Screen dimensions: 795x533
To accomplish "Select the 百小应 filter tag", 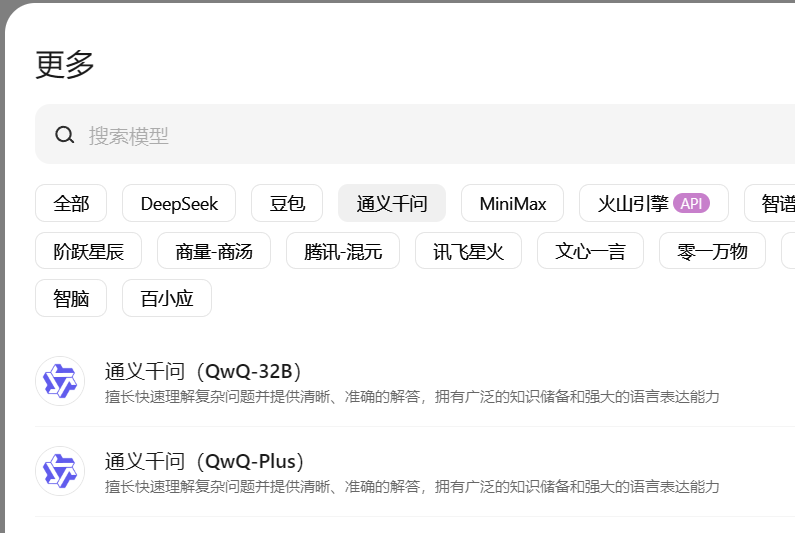I will (x=167, y=298).
